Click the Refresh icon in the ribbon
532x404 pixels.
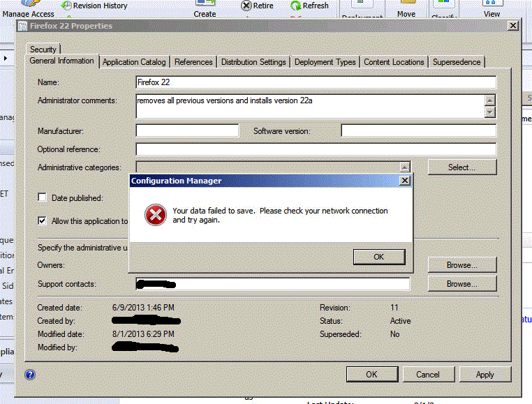coord(296,6)
